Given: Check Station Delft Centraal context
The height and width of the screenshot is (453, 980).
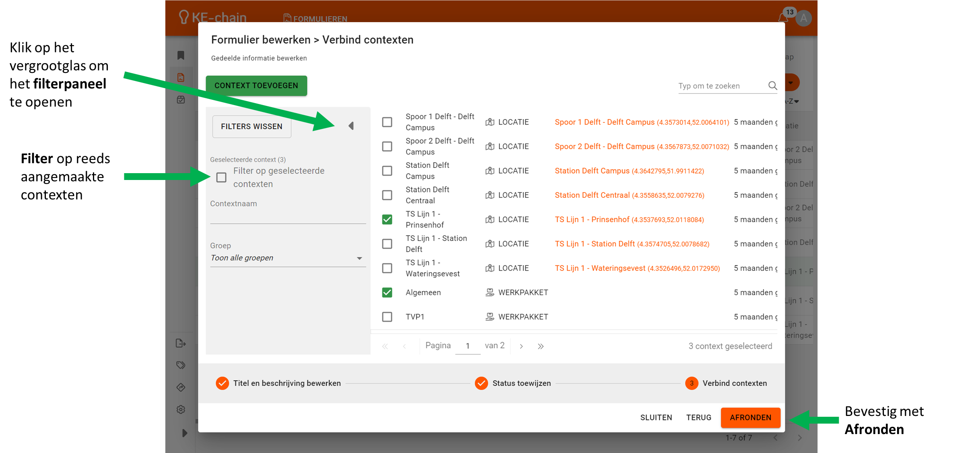Looking at the screenshot, I should 387,195.
